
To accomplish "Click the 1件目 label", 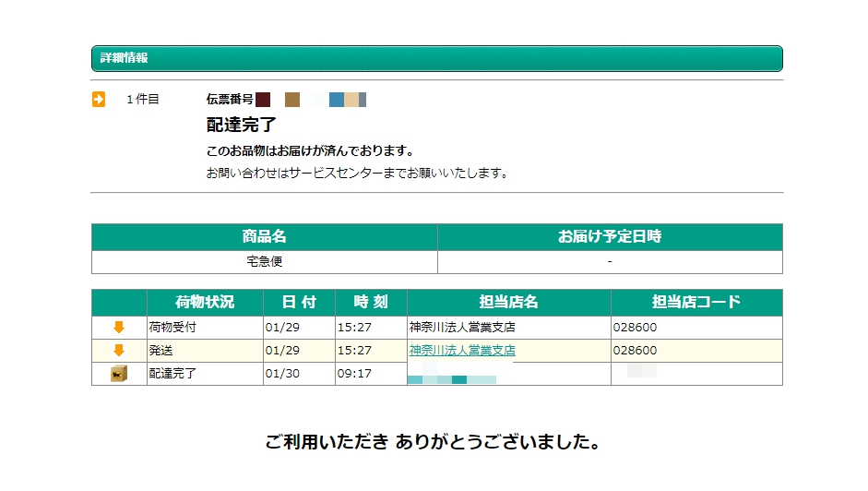I will [143, 99].
